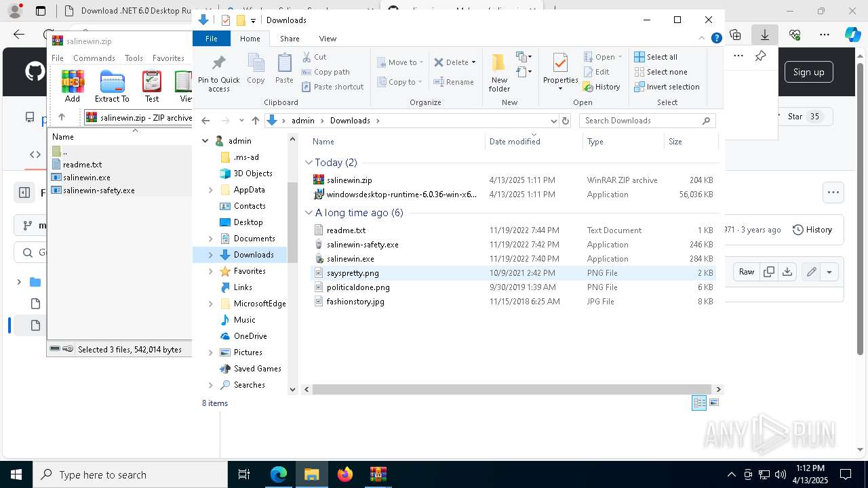Screen dimensions: 868x488
Task: Select Desktop in navigation tree
Action: 248,222
